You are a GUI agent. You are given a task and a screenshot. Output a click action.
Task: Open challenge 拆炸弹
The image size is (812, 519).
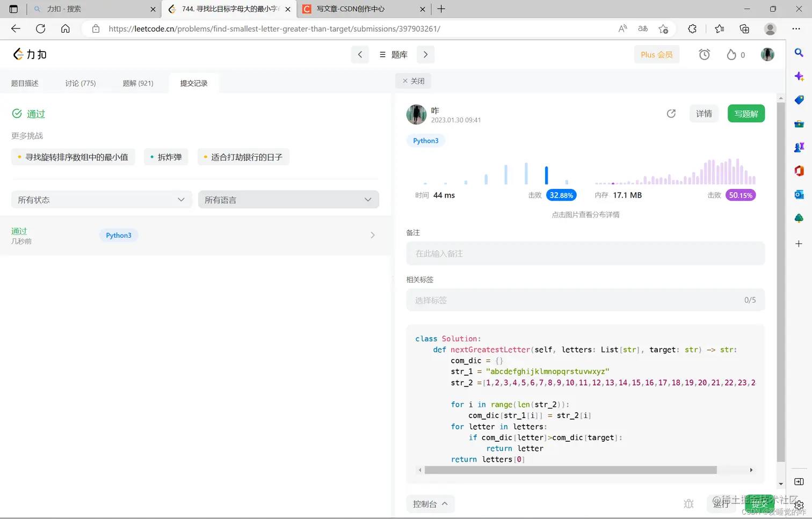click(166, 157)
